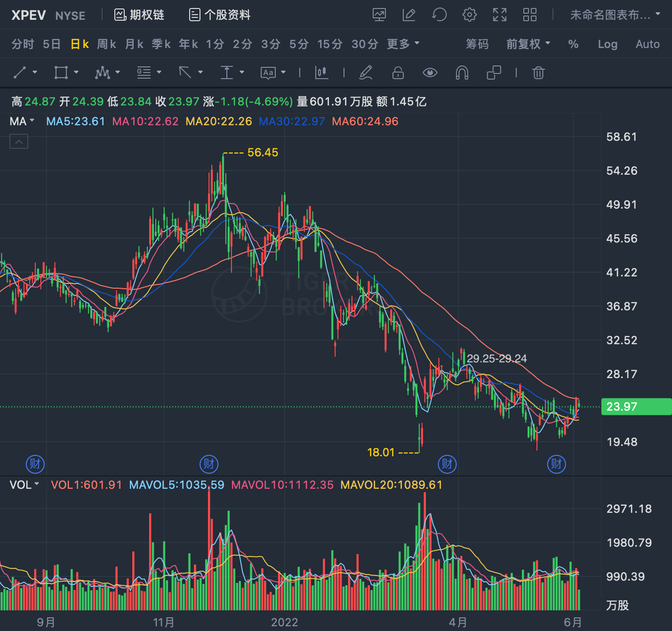The height and width of the screenshot is (631, 672).
Task: Enable percentage scale mode
Action: click(x=573, y=44)
